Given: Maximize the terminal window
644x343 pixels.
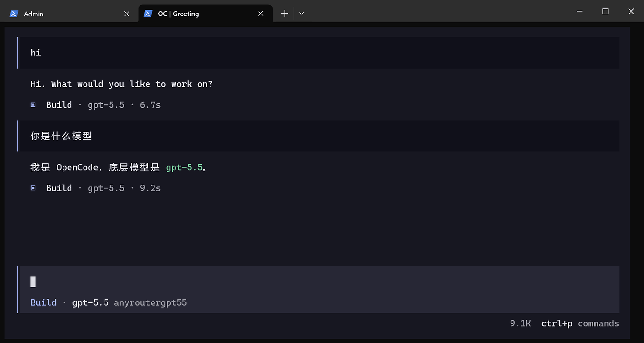Looking at the screenshot, I should 605,11.
